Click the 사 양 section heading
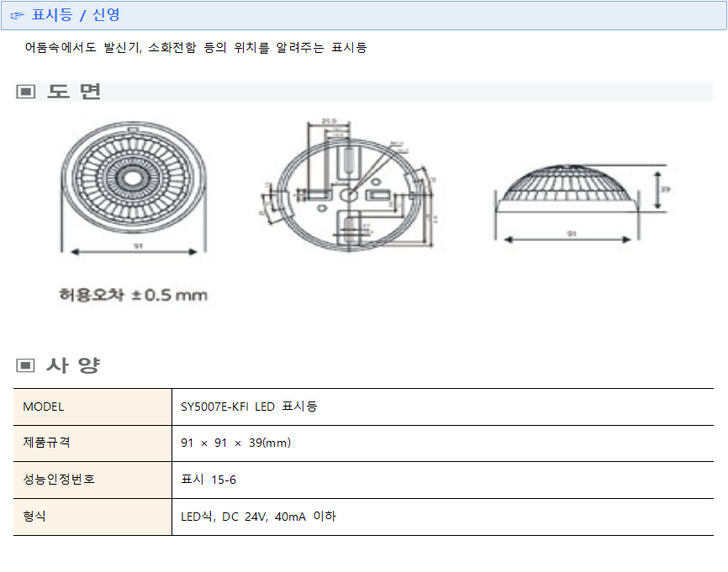The height and width of the screenshot is (572, 728). coord(73,365)
